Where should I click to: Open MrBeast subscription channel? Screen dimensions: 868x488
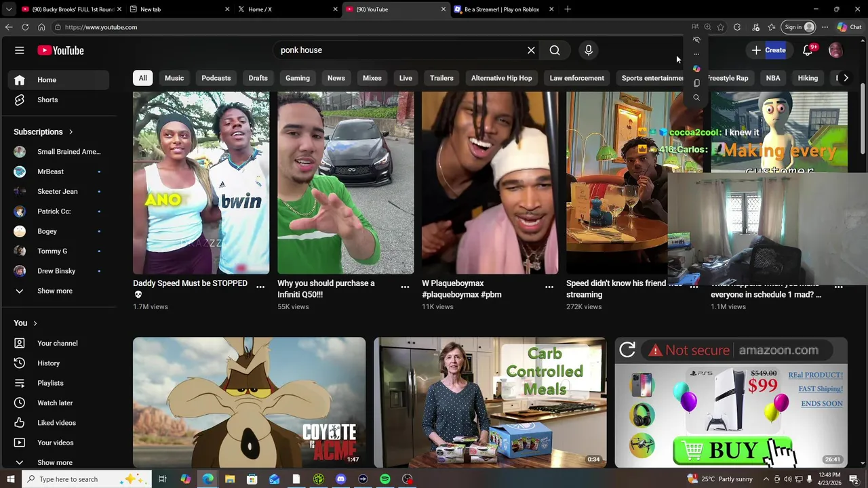coord(58,171)
